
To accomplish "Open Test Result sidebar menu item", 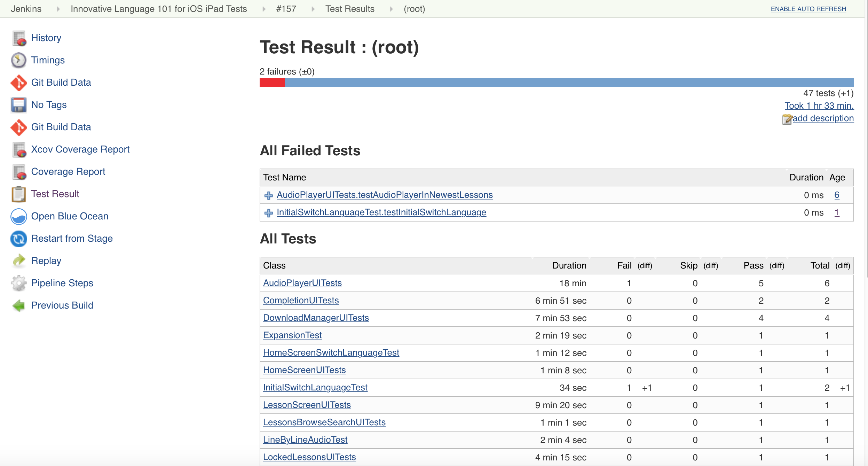I will point(55,194).
